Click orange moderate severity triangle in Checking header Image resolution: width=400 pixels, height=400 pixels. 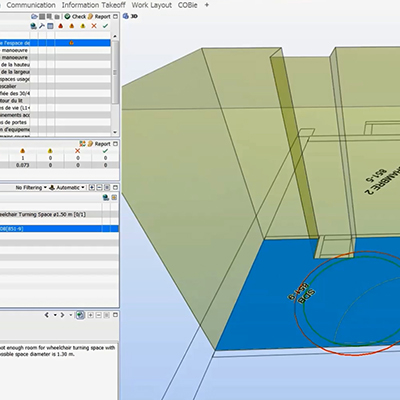coord(72,26)
